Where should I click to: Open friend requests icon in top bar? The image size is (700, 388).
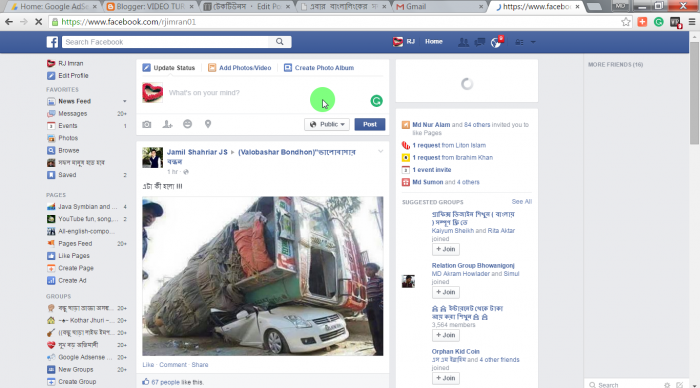[x=463, y=42]
